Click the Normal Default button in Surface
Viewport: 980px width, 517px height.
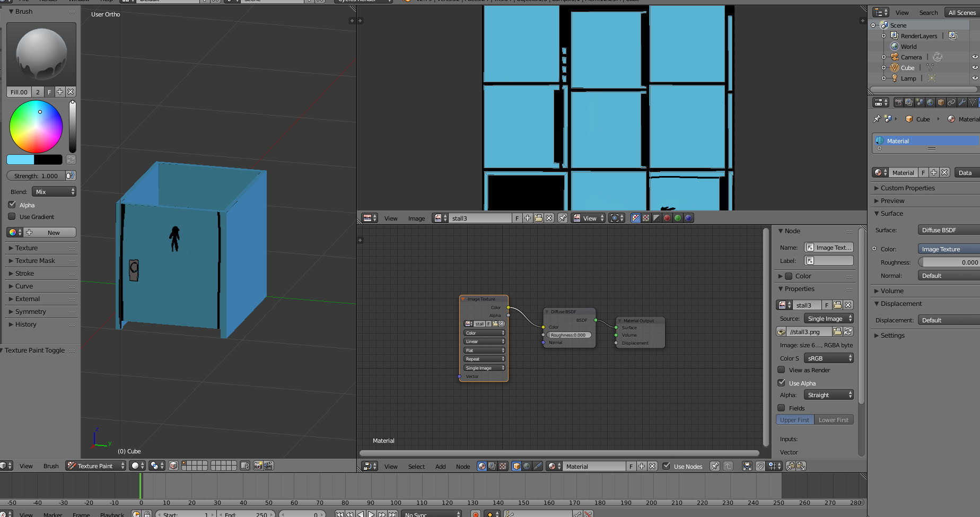(x=949, y=275)
